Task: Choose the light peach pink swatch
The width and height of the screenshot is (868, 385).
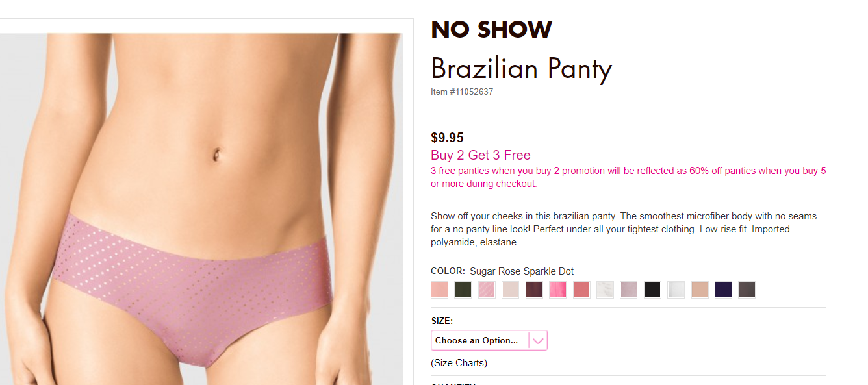Action: coord(439,290)
